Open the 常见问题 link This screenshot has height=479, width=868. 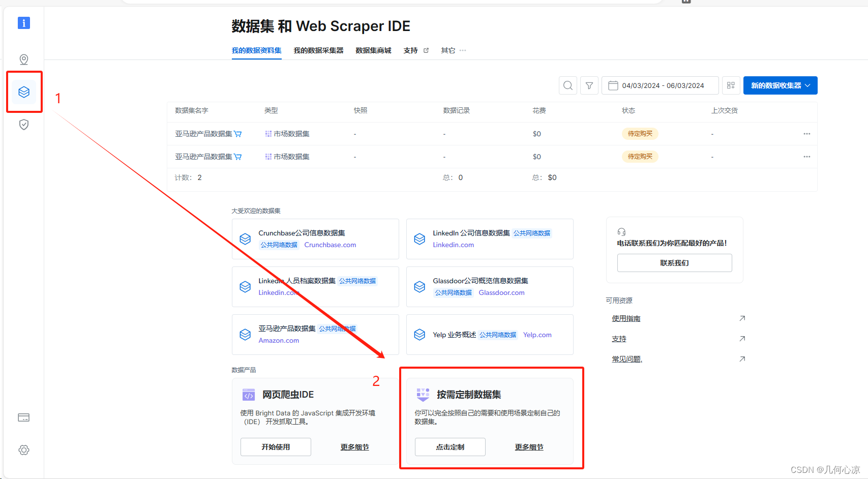coord(627,359)
